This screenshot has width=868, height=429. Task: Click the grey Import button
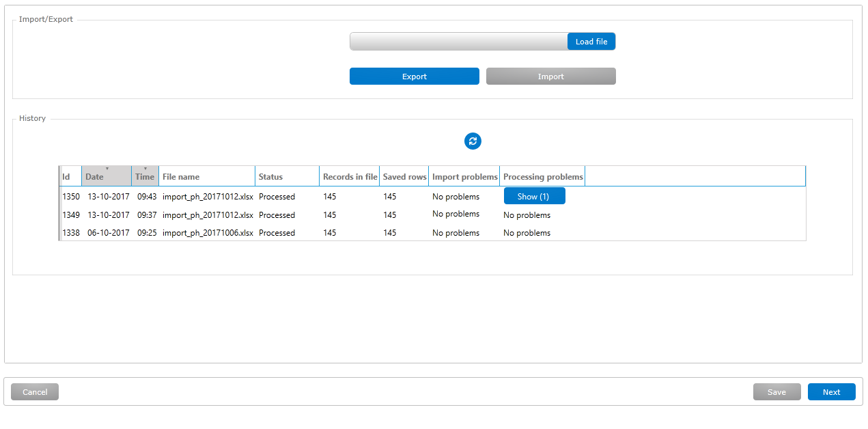click(x=550, y=77)
